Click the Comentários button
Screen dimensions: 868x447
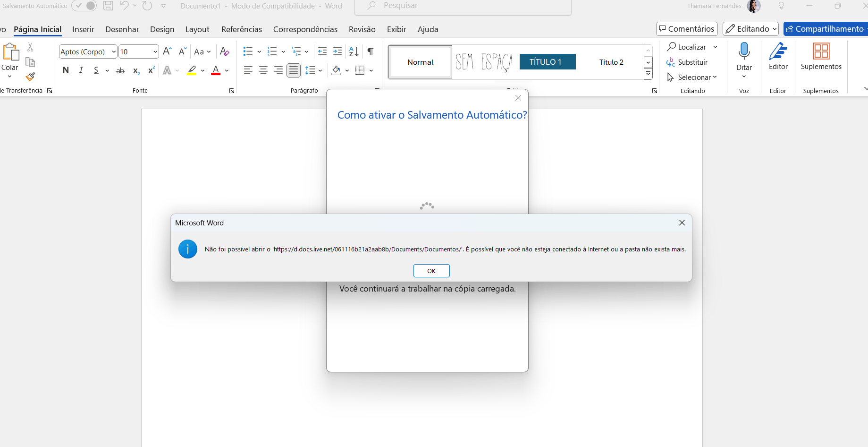(687, 29)
